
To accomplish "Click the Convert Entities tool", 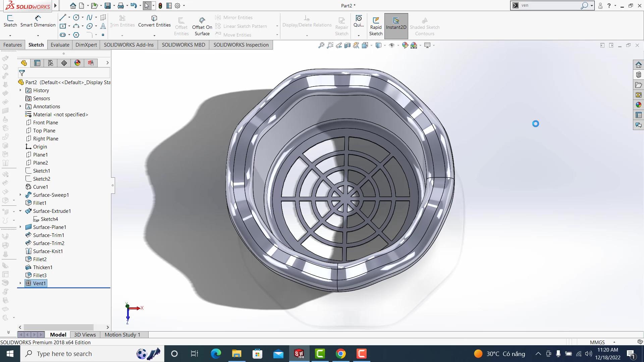I will [x=154, y=21].
